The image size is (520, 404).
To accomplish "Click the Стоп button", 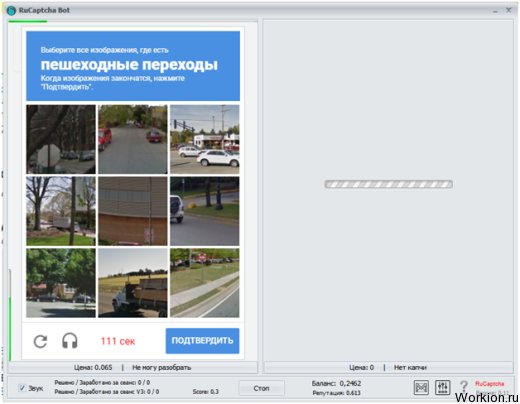I will click(x=261, y=388).
